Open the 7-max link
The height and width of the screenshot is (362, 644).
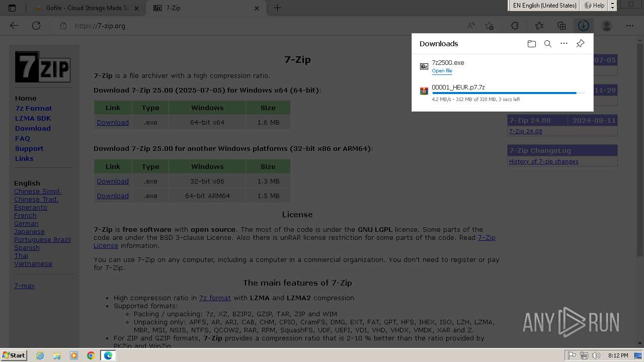point(24,286)
